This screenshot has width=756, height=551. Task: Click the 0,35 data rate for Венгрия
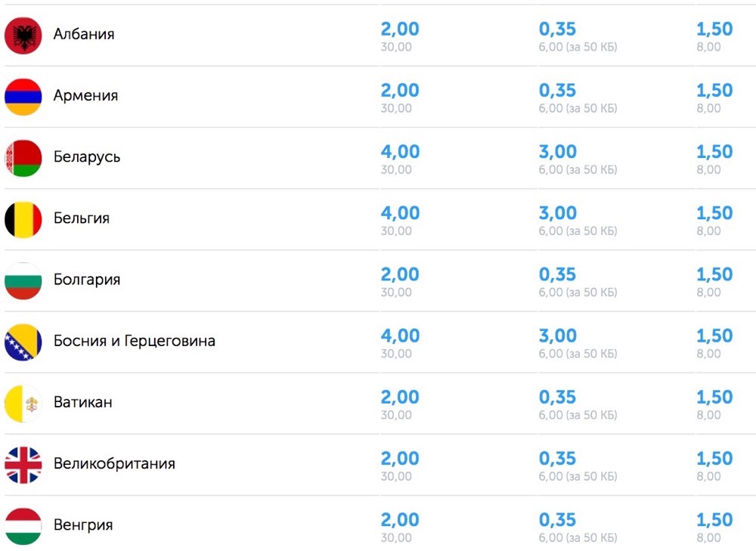557,520
